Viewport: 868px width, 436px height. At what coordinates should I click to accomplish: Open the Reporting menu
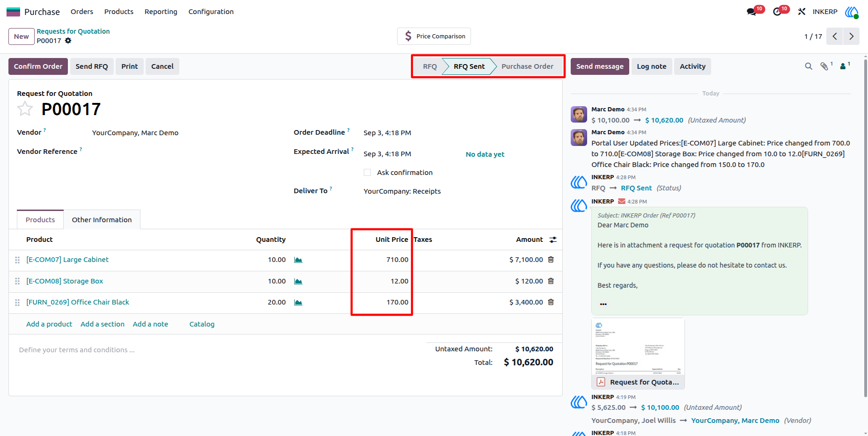coord(161,12)
